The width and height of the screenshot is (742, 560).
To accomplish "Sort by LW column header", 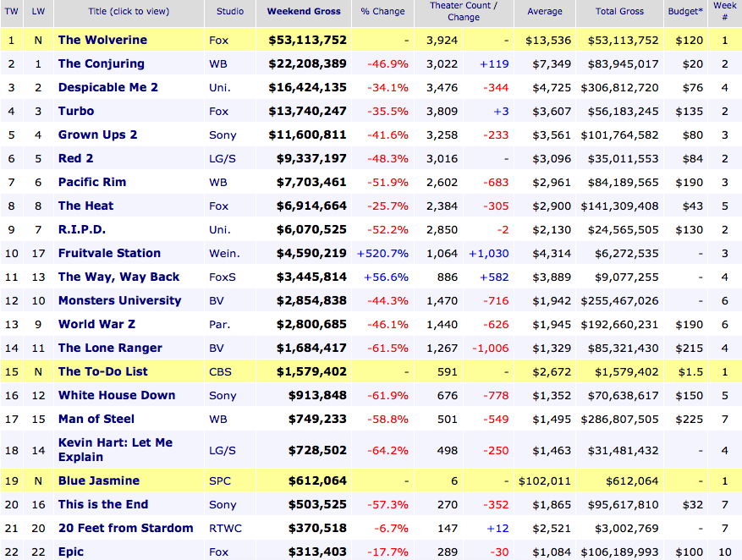I will pyautogui.click(x=38, y=11).
